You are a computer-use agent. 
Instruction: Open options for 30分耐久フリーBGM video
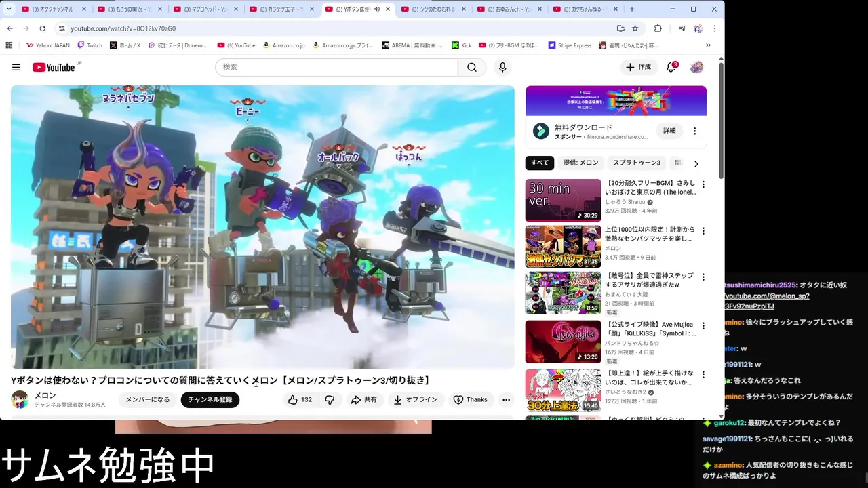click(703, 184)
